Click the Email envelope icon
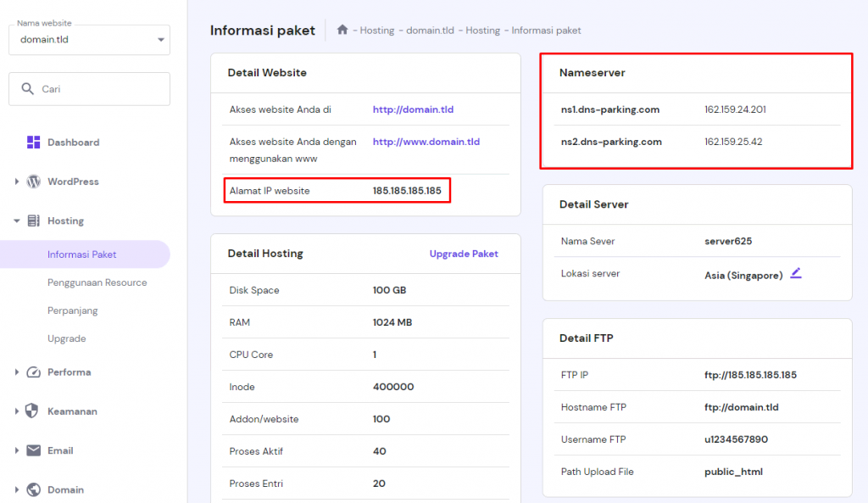Image resolution: width=868 pixels, height=503 pixels. click(34, 450)
